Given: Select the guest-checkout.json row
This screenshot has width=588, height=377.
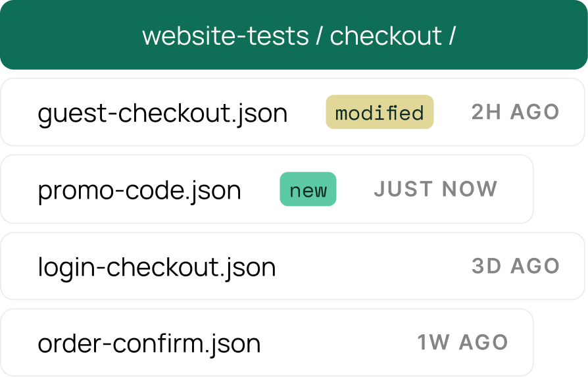Looking at the screenshot, I should click(293, 112).
